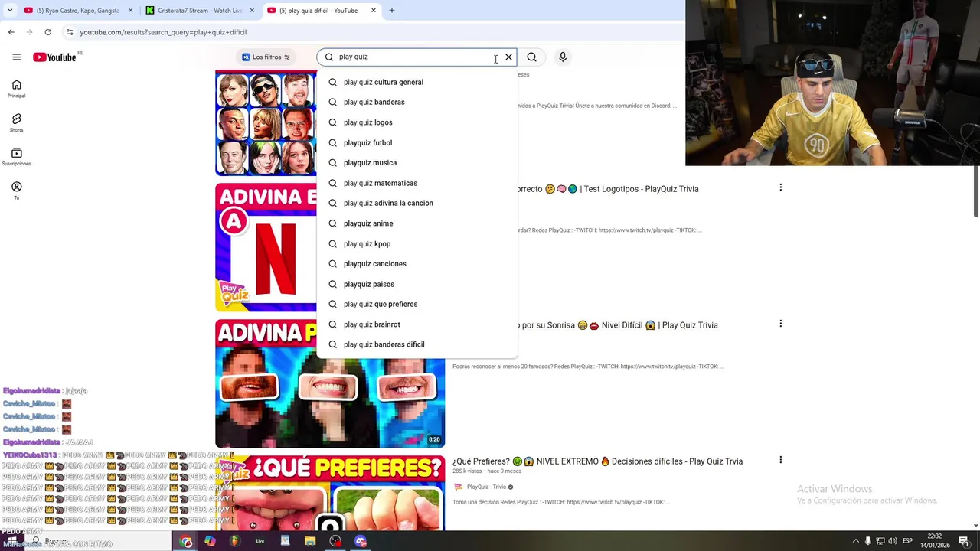Image resolution: width=980 pixels, height=551 pixels.
Task: Start voice search with microphone icon
Action: point(563,57)
